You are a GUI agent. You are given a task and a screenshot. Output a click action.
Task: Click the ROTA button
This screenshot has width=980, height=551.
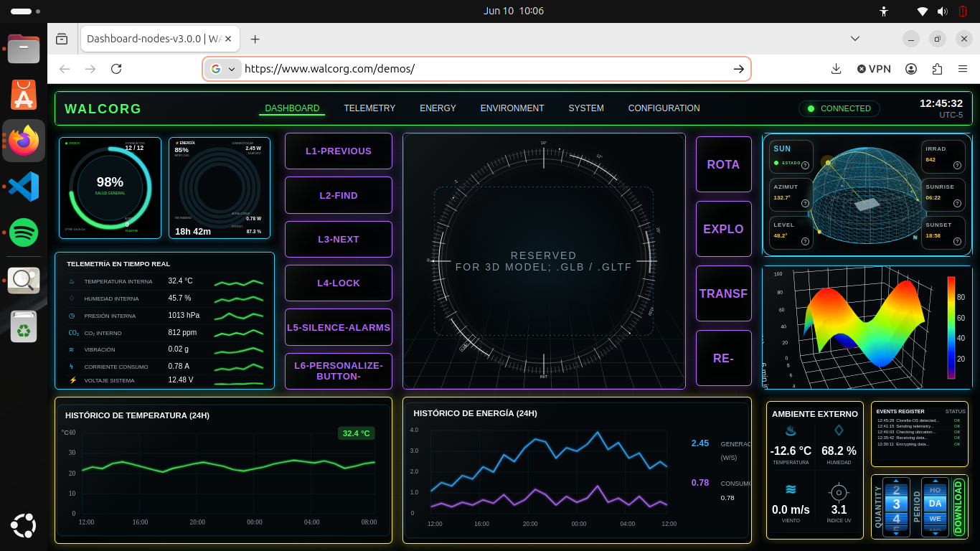723,164
